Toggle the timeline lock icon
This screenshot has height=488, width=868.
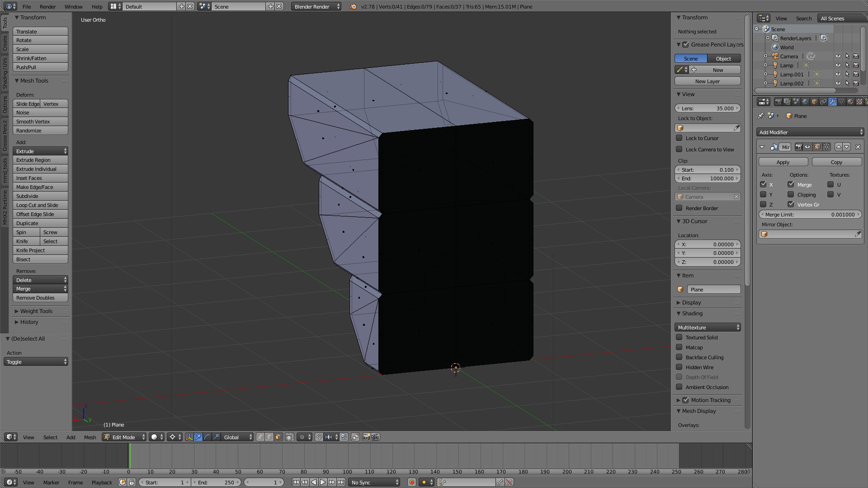(132, 483)
